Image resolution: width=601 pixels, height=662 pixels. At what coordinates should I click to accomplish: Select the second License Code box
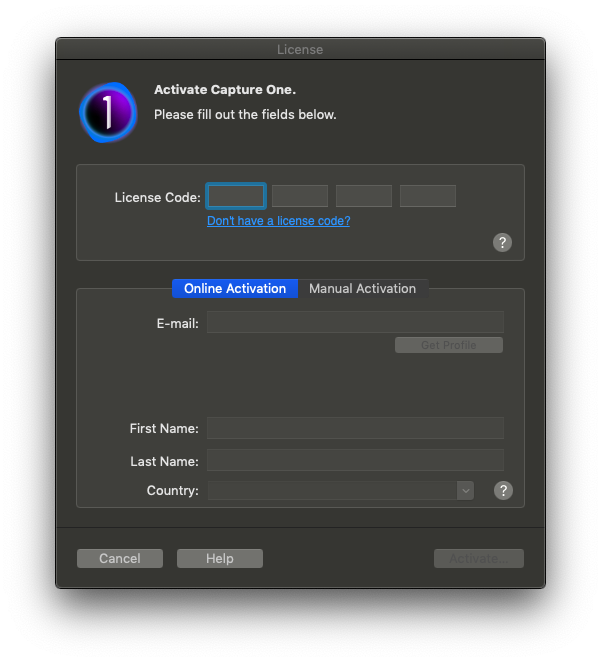(x=300, y=196)
